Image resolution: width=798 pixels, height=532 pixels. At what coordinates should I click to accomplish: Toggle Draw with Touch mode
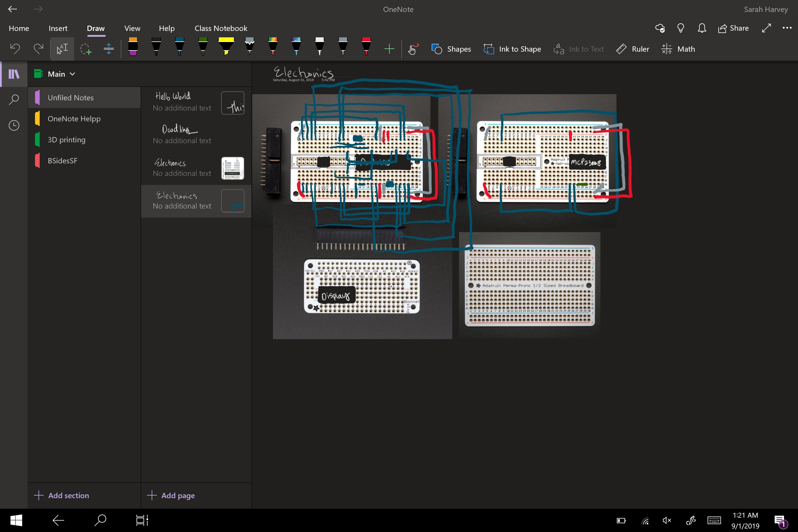[x=413, y=49]
